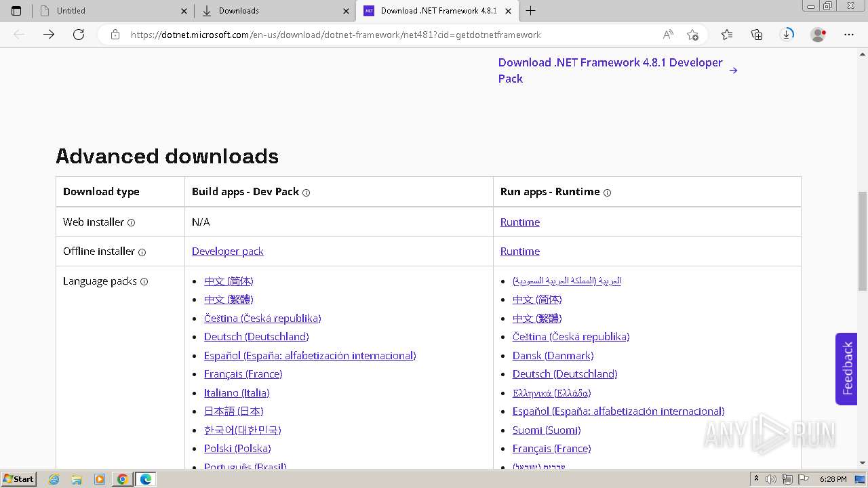This screenshot has height=488, width=868.
Task: Download Runtime Čeština (Česká republika) language pack
Action: click(x=571, y=337)
